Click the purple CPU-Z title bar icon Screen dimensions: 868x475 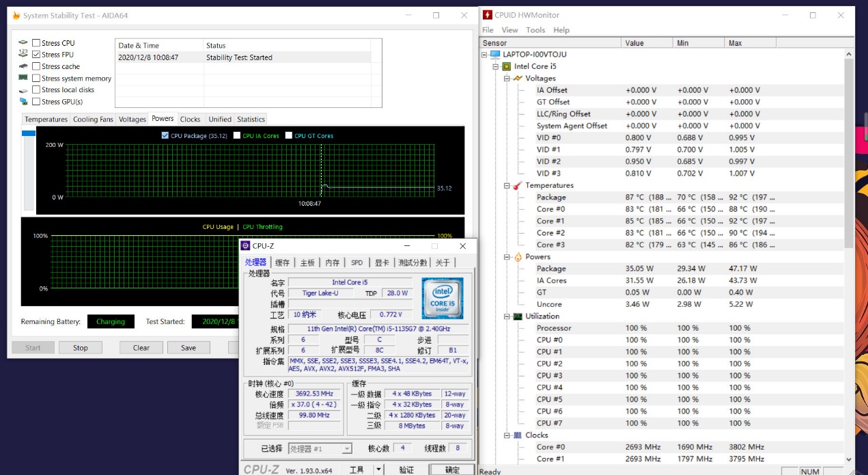click(245, 246)
